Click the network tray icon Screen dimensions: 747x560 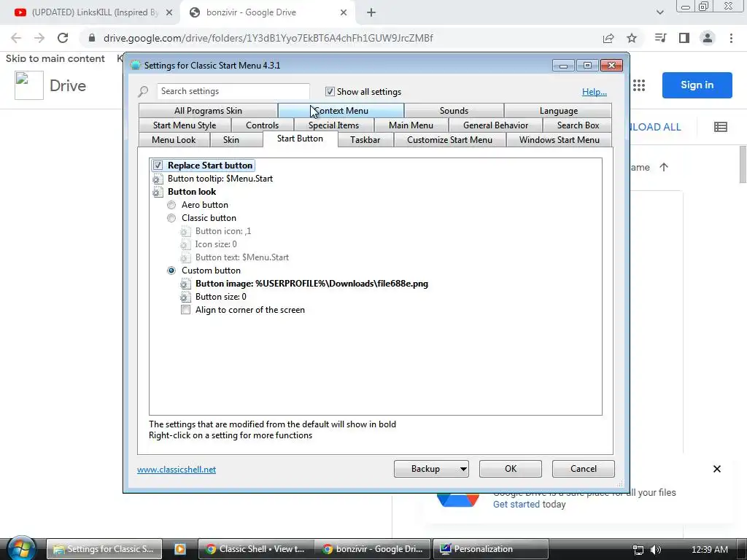point(638,550)
